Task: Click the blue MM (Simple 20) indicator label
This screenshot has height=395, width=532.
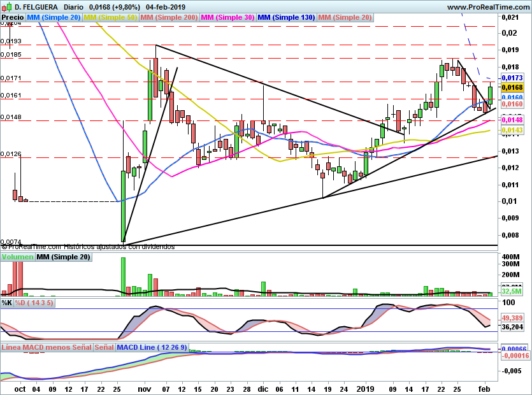Action: 54,17
